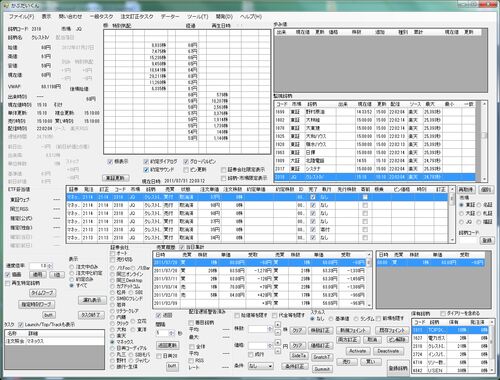The image size is (500, 380).
Task: Click the 速度倍率 spinner arrows
Action: (50, 266)
